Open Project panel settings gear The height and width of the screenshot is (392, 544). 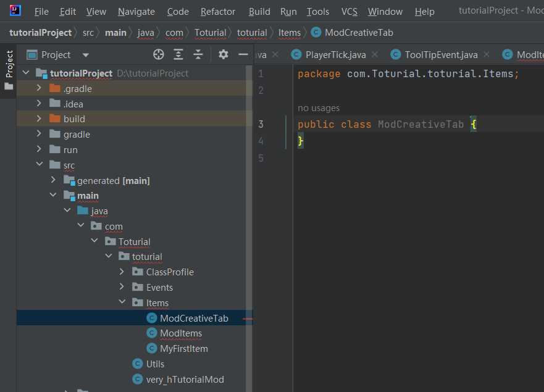coord(223,54)
